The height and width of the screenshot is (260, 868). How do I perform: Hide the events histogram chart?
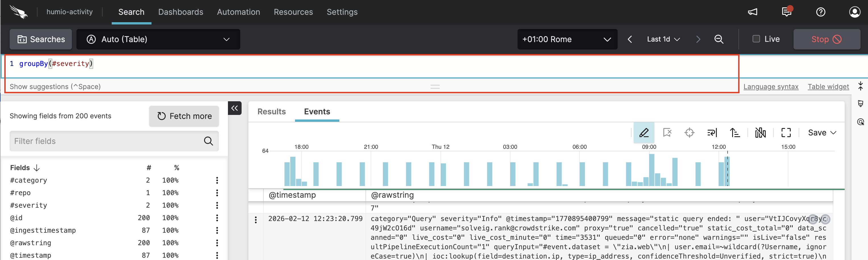tap(761, 133)
